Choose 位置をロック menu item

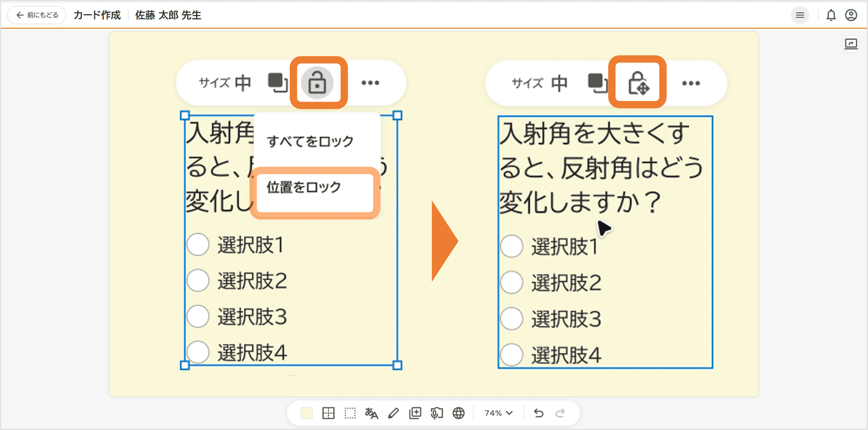(304, 187)
